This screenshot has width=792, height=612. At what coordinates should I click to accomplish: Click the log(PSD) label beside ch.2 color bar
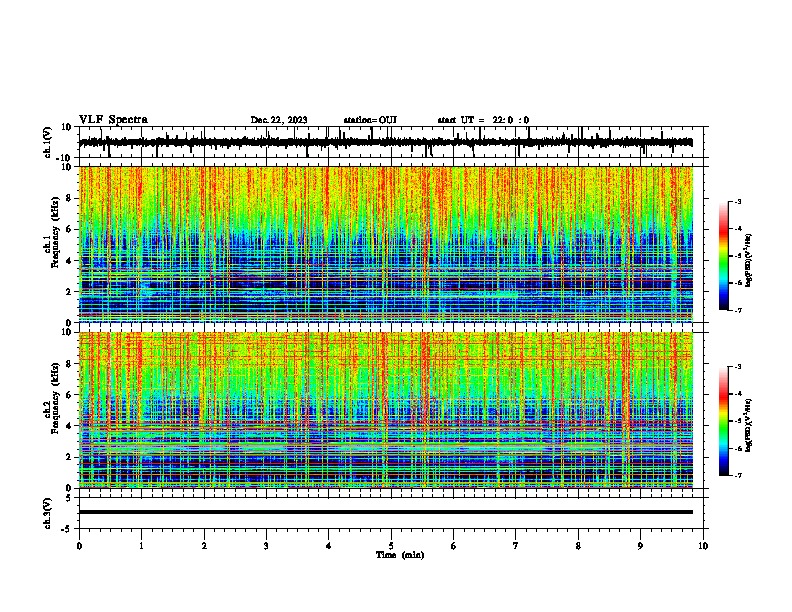tap(749, 425)
